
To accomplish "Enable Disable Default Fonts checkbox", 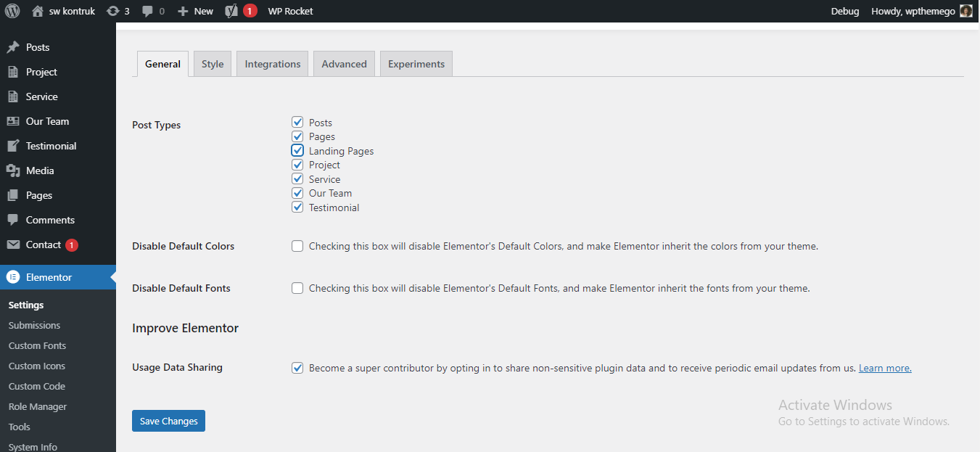I will [x=297, y=288].
